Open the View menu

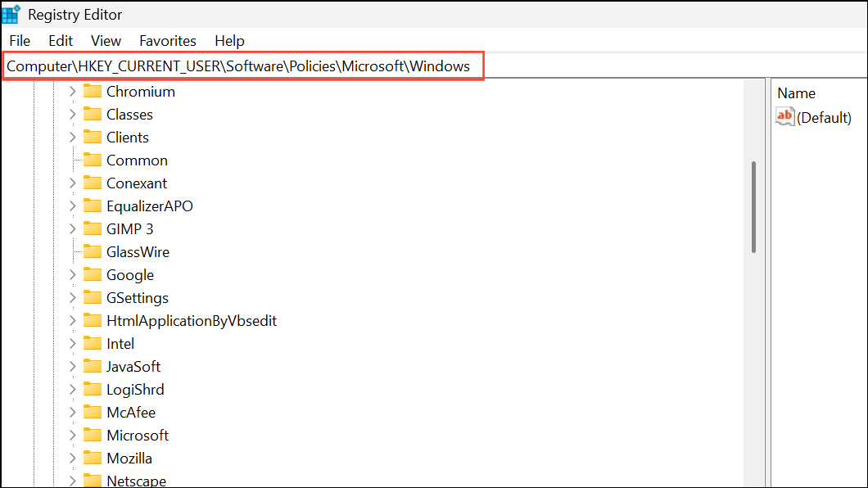[106, 41]
